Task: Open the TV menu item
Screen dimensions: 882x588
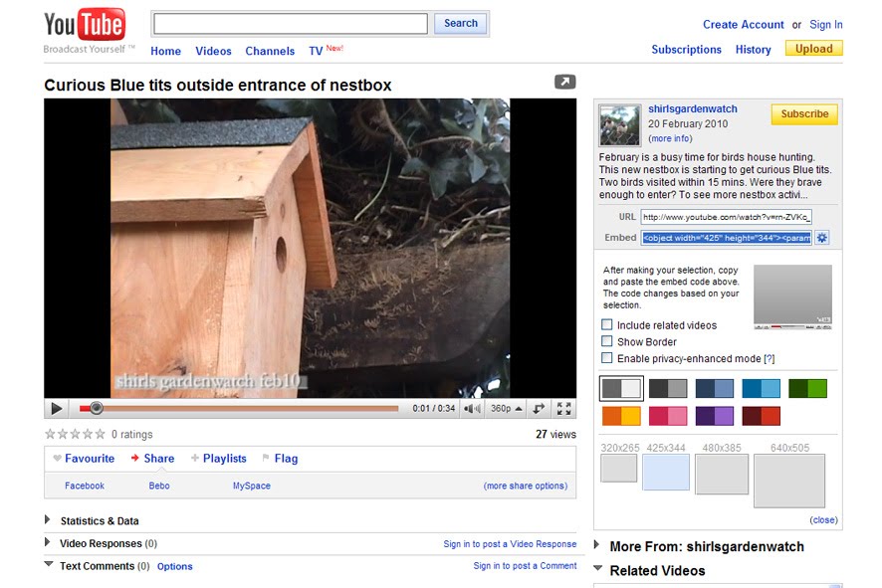Action: (316, 51)
